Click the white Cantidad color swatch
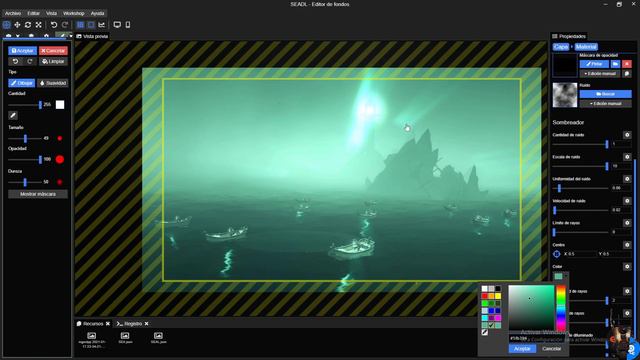This screenshot has height=360, width=640. tap(60, 105)
